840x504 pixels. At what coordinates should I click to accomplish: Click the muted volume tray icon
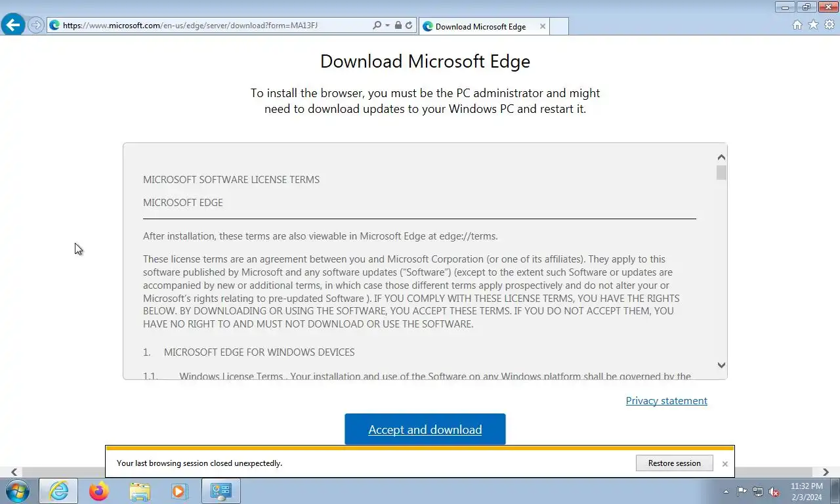774,492
